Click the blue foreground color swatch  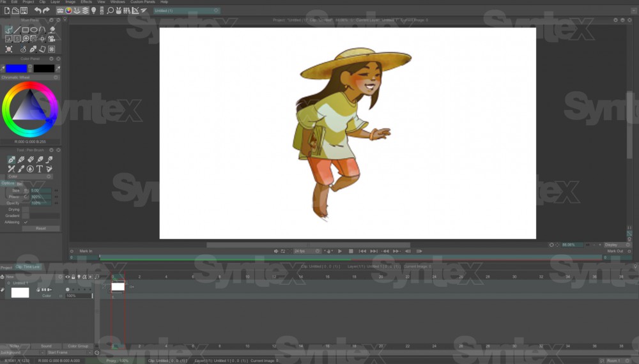[17, 68]
